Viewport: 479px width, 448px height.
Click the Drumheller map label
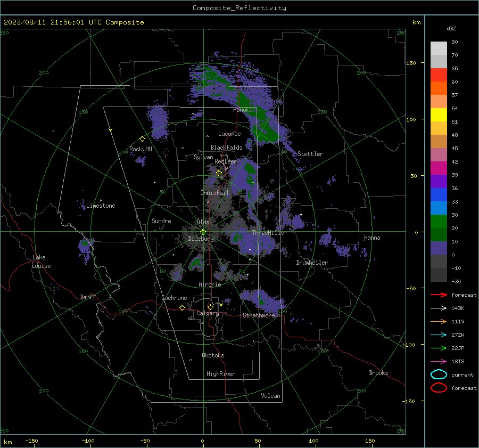(x=312, y=263)
